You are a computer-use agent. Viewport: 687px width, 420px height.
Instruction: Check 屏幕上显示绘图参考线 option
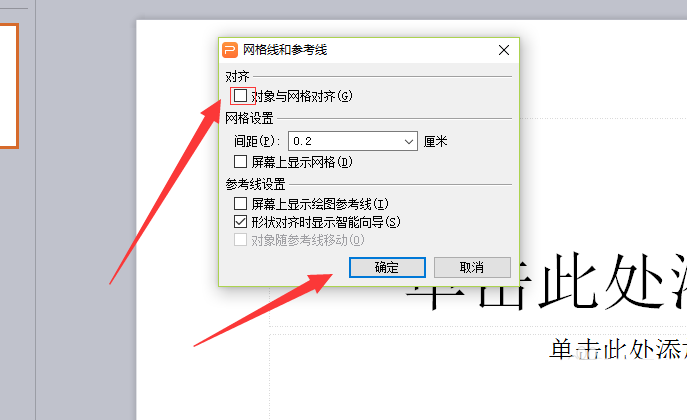tap(240, 203)
